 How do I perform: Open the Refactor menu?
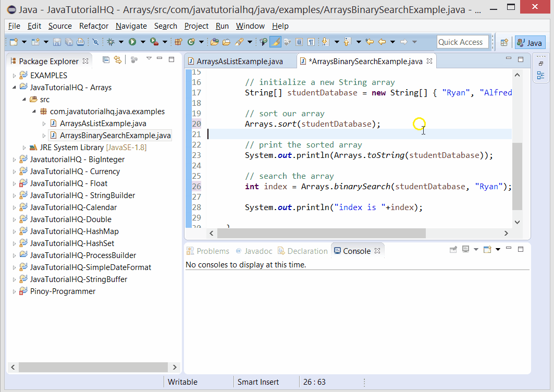point(93,26)
